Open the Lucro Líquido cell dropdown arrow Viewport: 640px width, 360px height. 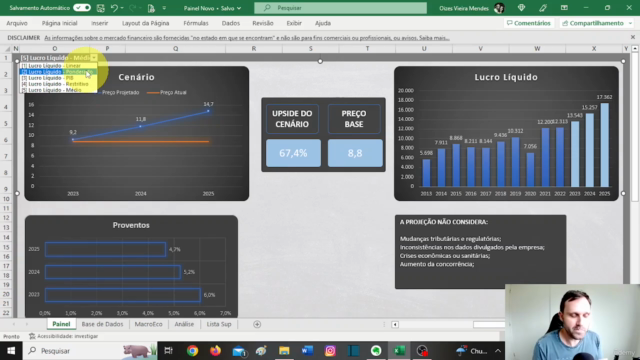click(x=94, y=58)
